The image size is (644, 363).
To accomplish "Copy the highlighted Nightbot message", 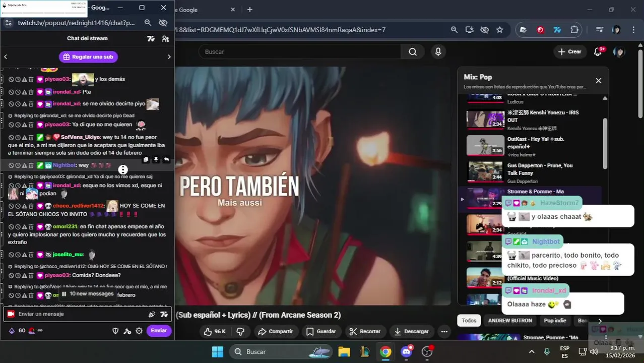I will [146, 159].
